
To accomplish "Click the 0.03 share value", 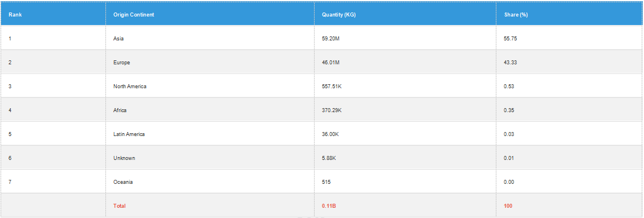I will [x=509, y=134].
